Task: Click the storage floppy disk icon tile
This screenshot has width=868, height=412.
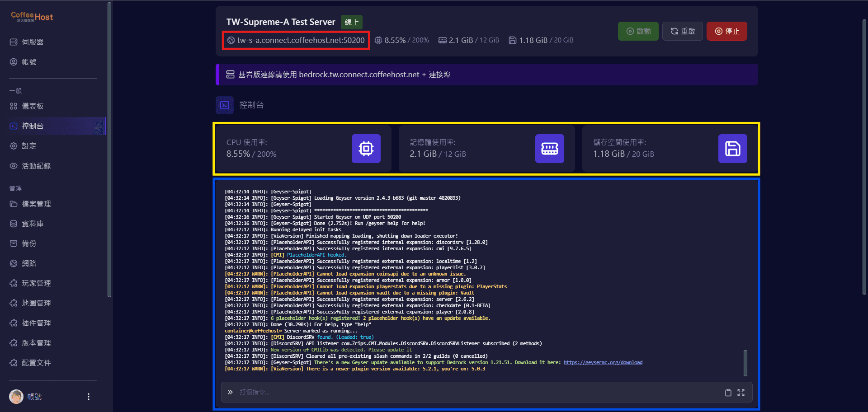Action: point(733,149)
